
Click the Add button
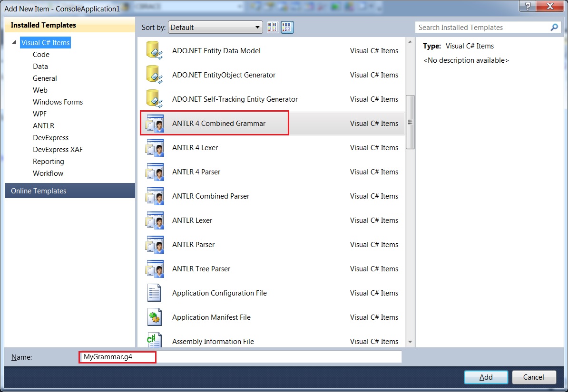486,377
